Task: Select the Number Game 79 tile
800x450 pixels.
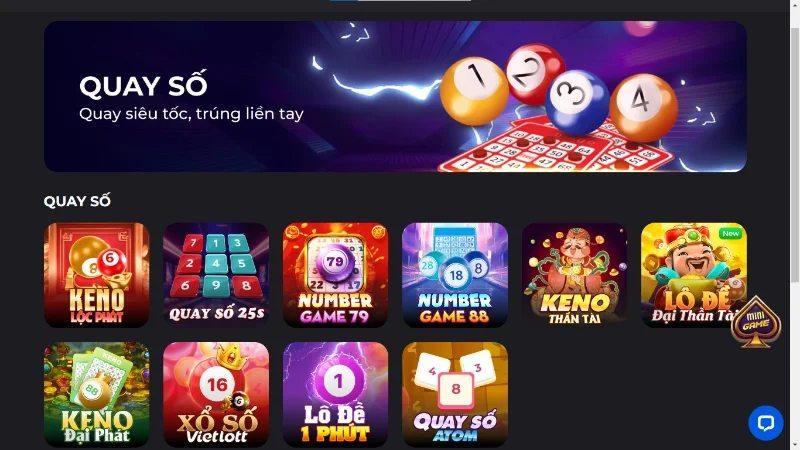Action: (335, 275)
